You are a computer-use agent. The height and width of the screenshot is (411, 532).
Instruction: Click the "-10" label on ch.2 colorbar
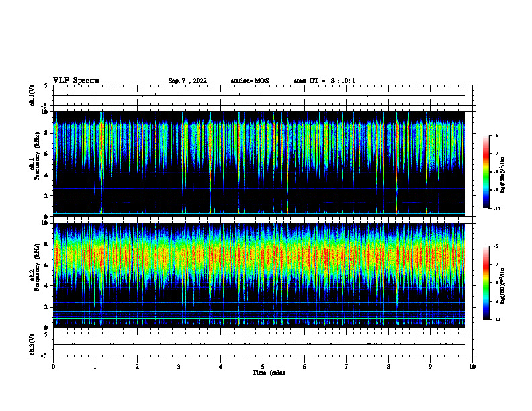tap(496, 320)
